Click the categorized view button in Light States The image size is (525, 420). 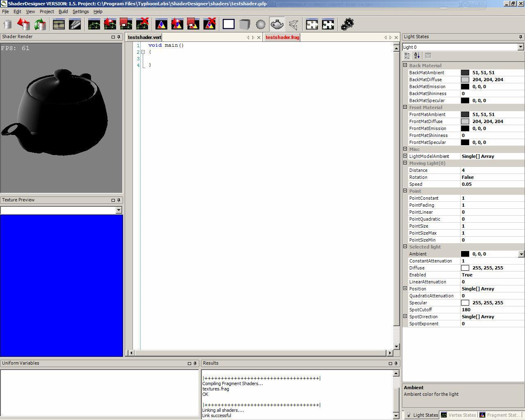point(407,55)
